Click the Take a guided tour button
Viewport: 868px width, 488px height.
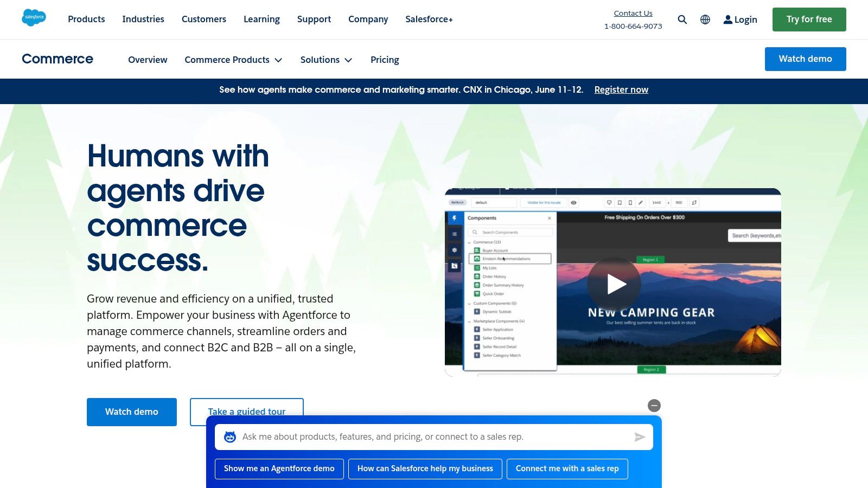coord(247,412)
